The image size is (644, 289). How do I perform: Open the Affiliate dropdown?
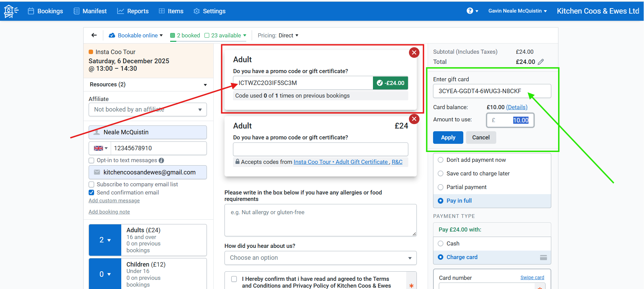(x=147, y=109)
